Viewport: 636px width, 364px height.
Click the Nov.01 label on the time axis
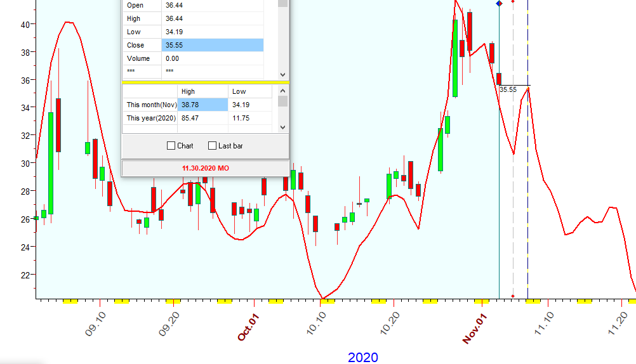point(474,328)
